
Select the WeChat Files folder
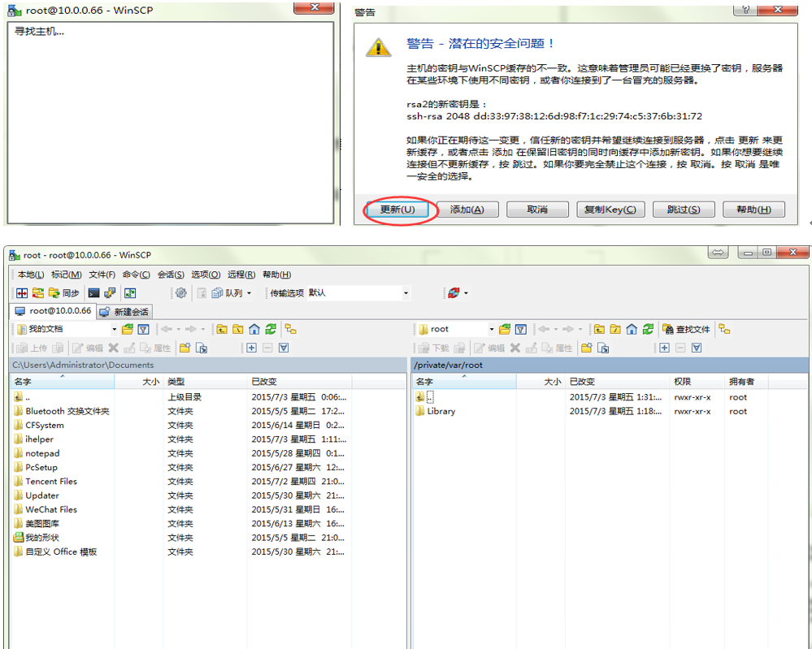point(46,509)
